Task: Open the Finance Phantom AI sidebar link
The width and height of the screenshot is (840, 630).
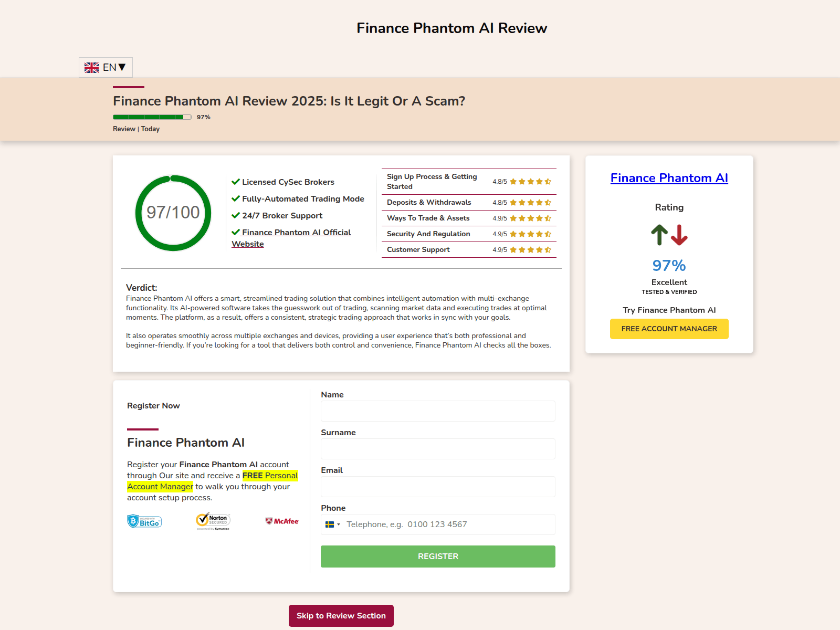Action: tap(669, 178)
